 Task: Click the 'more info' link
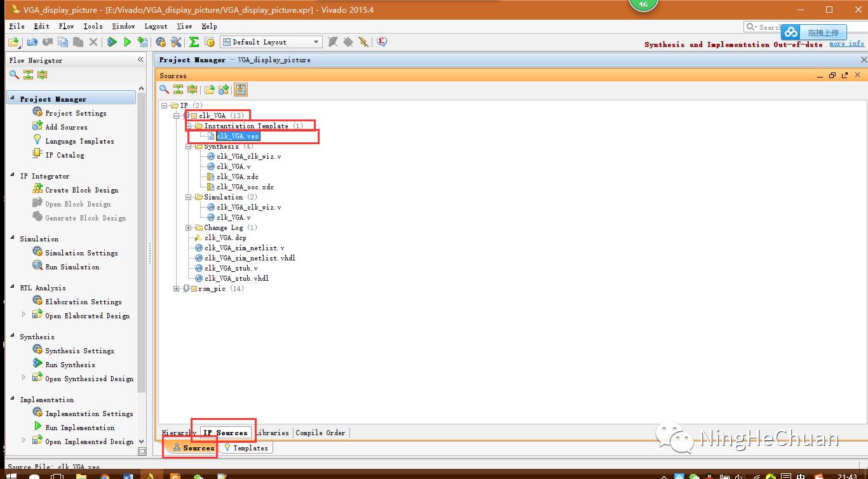[x=846, y=44]
